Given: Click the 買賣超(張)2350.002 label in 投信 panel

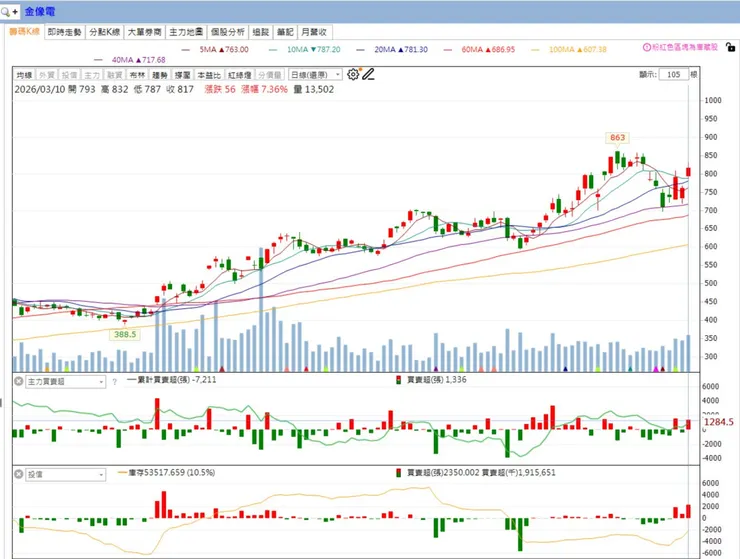Looking at the screenshot, I should coord(443,473).
